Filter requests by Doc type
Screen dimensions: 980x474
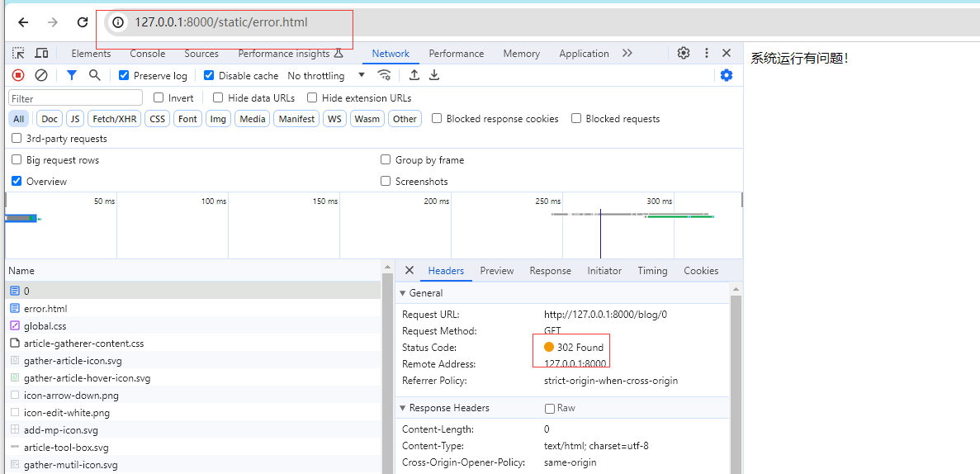(x=50, y=119)
